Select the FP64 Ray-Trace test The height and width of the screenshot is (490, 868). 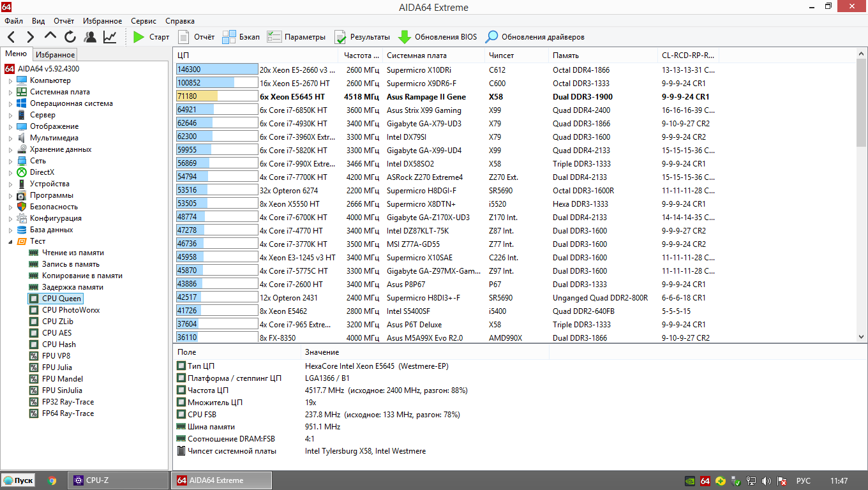pos(68,413)
